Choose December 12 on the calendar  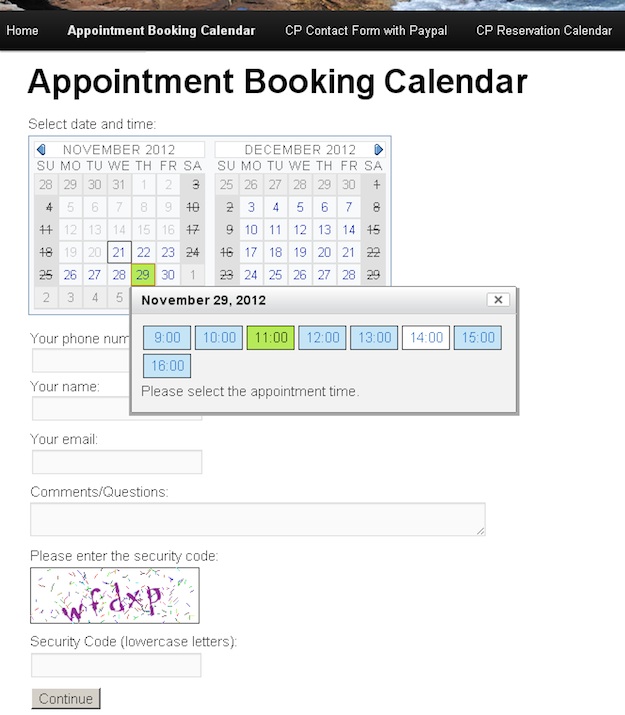point(300,230)
